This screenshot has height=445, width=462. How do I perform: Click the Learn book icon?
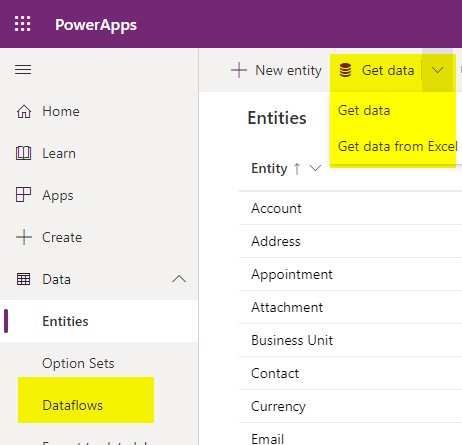click(24, 153)
